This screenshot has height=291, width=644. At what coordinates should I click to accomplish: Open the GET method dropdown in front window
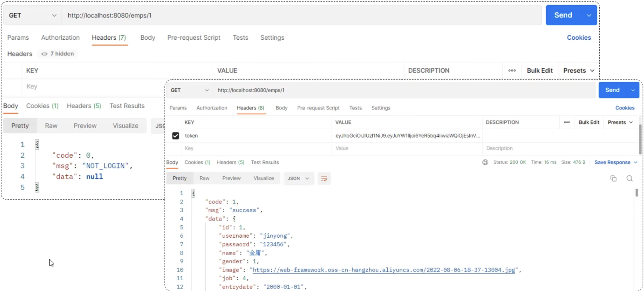click(189, 90)
